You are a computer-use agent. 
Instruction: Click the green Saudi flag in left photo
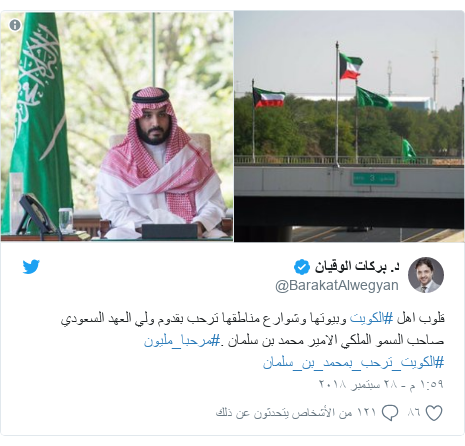point(36,120)
